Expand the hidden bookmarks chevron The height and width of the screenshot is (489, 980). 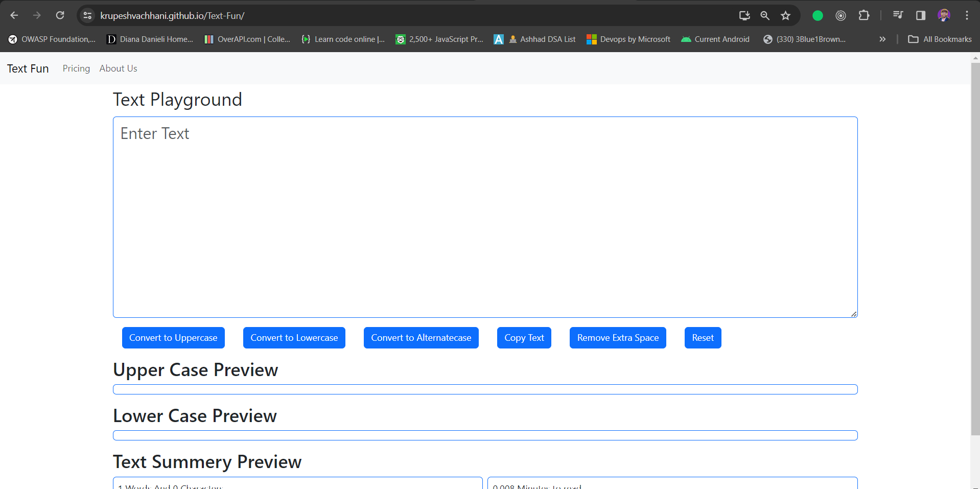click(882, 39)
